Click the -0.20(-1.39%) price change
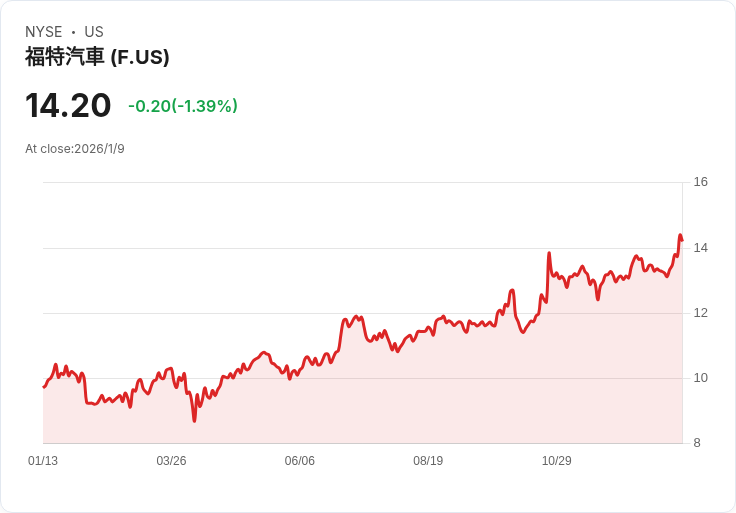 click(x=183, y=106)
